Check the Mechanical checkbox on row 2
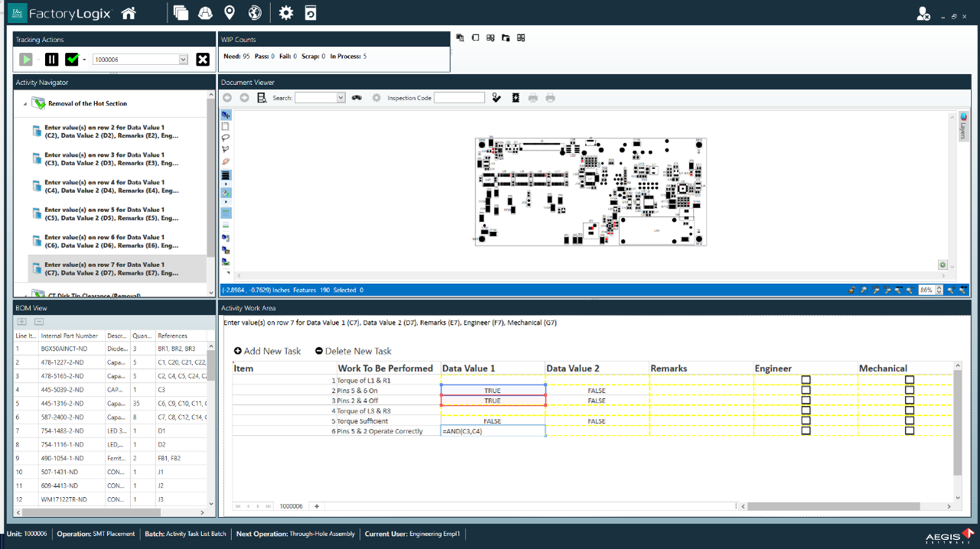This screenshot has width=980, height=549. tap(909, 390)
